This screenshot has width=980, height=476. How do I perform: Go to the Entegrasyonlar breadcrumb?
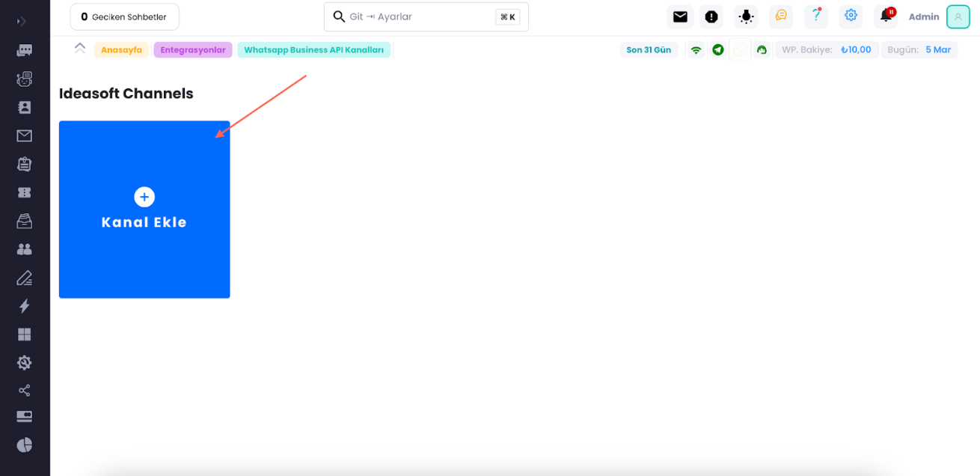point(193,50)
